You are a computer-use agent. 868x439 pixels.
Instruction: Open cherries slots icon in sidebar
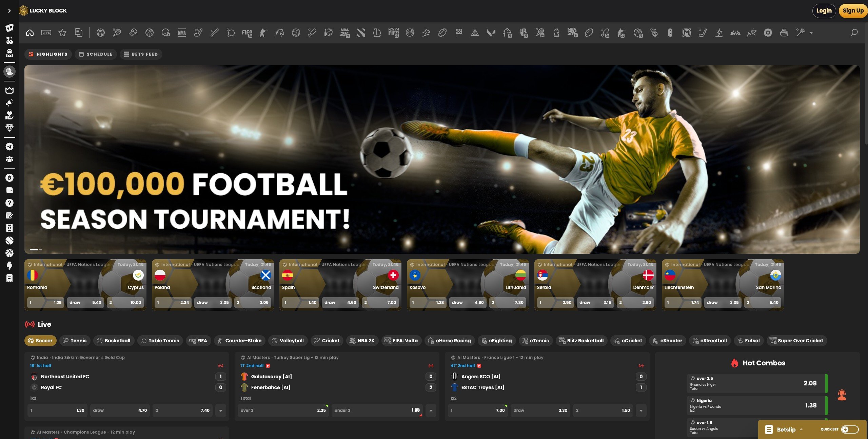[x=9, y=40]
